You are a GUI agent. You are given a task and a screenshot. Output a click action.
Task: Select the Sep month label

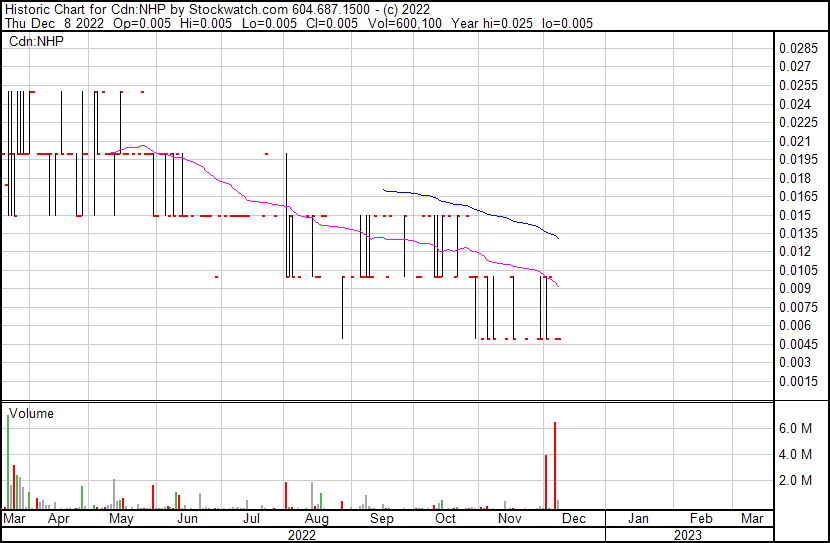point(381,519)
